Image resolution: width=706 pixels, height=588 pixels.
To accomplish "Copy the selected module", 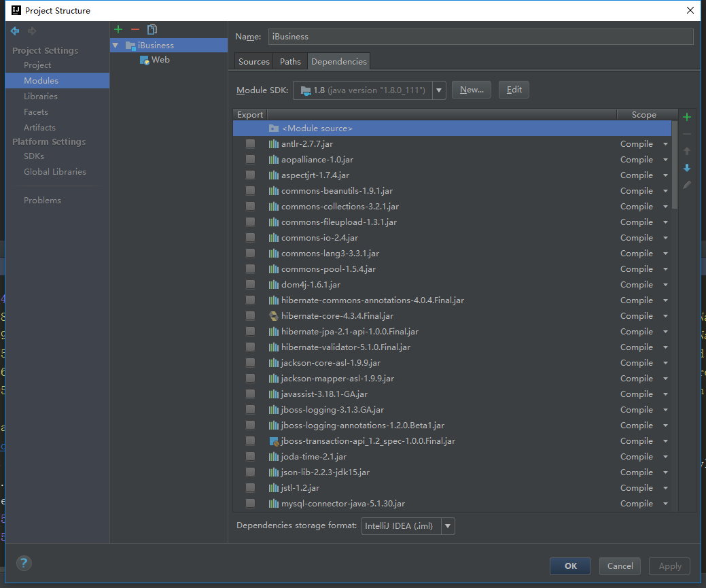I will click(152, 29).
